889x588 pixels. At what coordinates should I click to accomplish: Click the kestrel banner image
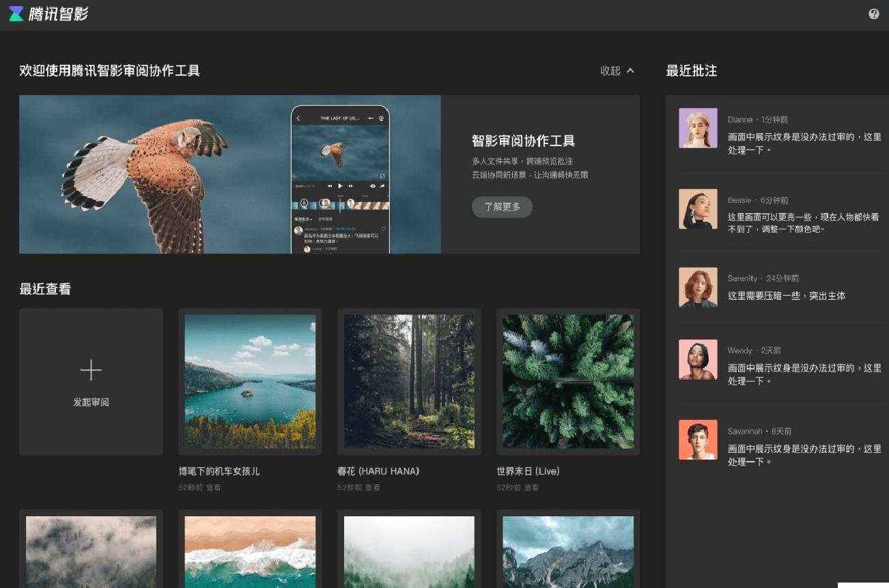click(x=230, y=174)
